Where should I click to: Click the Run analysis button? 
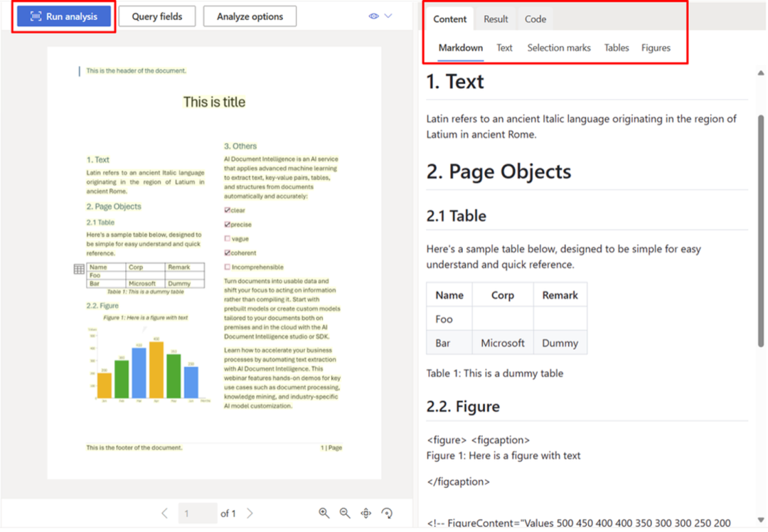tap(64, 16)
